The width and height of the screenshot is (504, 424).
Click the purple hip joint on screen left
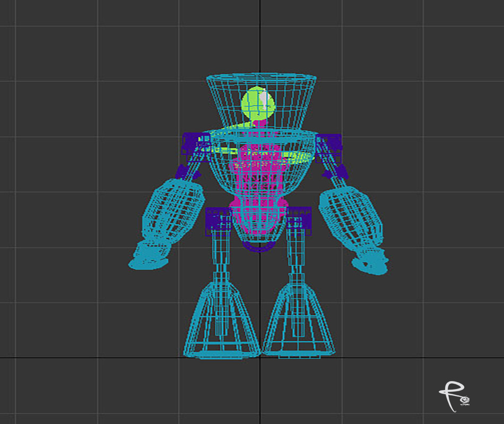218,220
